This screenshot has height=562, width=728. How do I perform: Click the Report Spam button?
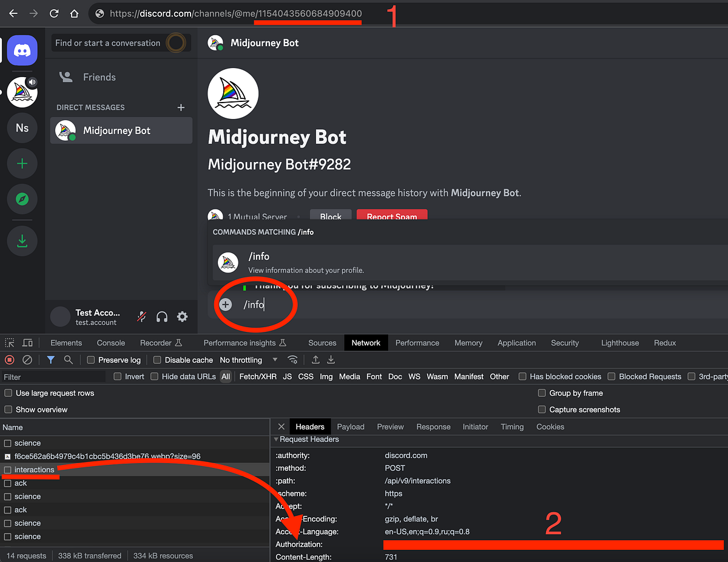(x=392, y=216)
